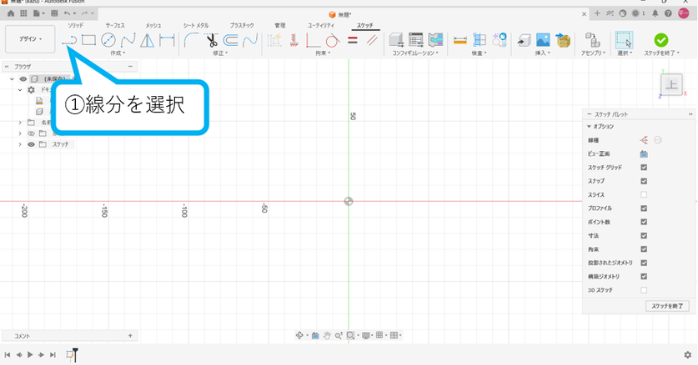Apply the Tangent constraint icon

coord(333,41)
